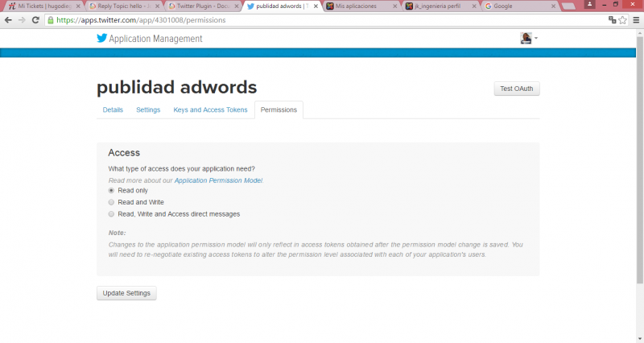Click the vertical scrollbar thumb
The width and height of the screenshot is (644, 343).
[640, 160]
